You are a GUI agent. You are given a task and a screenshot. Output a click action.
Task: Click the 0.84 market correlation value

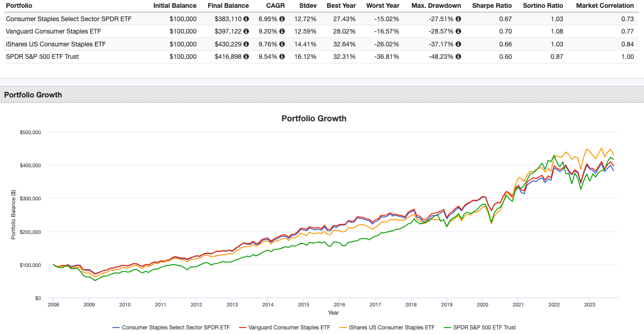[x=628, y=44]
